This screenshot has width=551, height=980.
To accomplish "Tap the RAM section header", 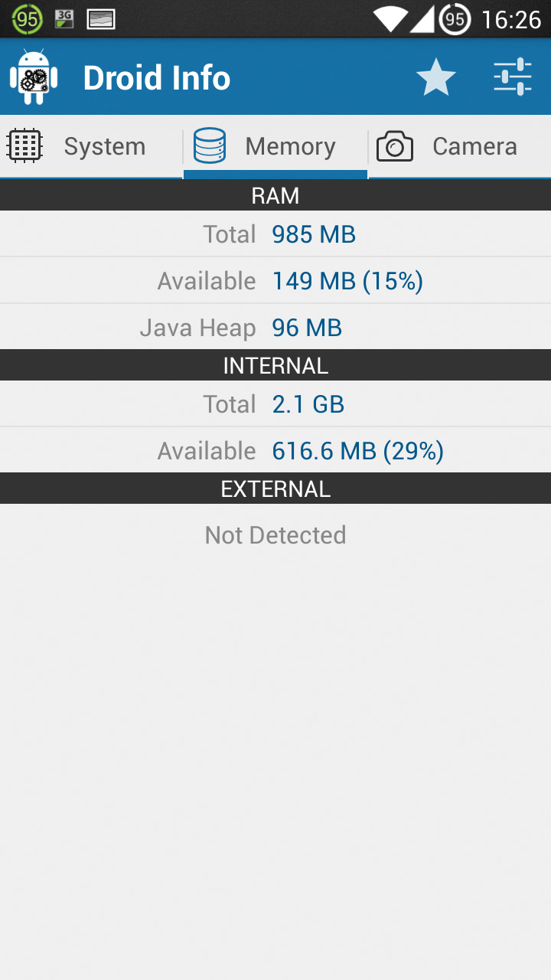I will [x=275, y=195].
